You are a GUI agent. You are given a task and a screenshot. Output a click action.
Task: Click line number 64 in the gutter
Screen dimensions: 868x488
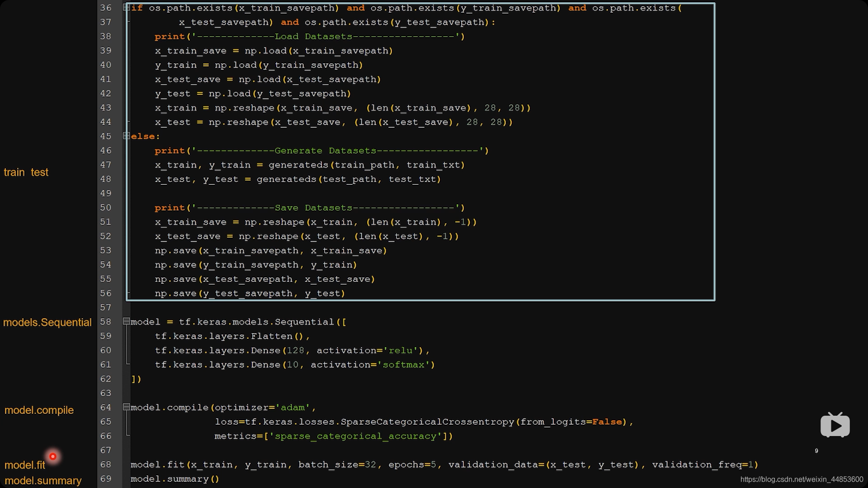(106, 407)
